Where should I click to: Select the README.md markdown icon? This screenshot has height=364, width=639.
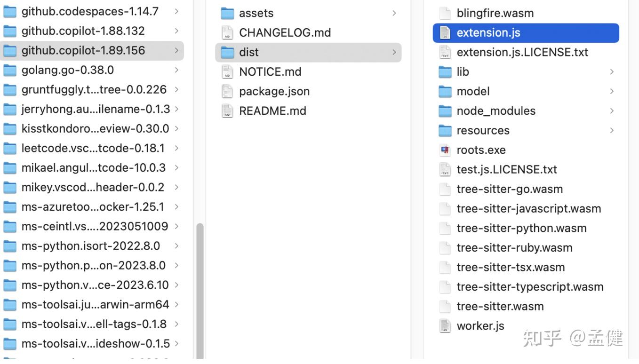point(227,111)
